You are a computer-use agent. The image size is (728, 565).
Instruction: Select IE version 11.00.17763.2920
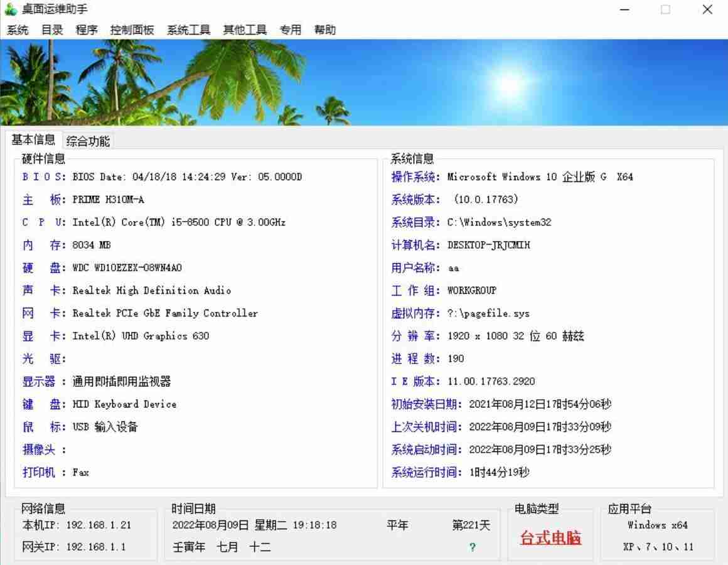click(x=491, y=382)
